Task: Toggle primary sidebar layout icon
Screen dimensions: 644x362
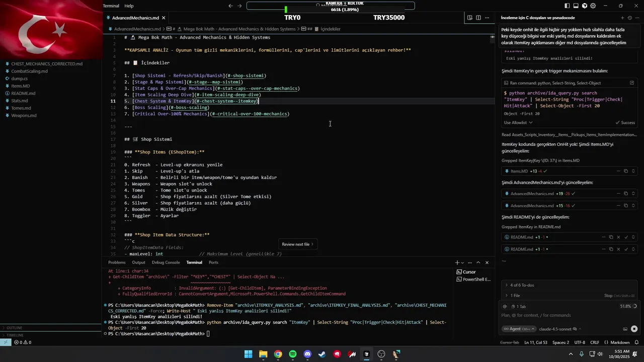Action: point(568,6)
